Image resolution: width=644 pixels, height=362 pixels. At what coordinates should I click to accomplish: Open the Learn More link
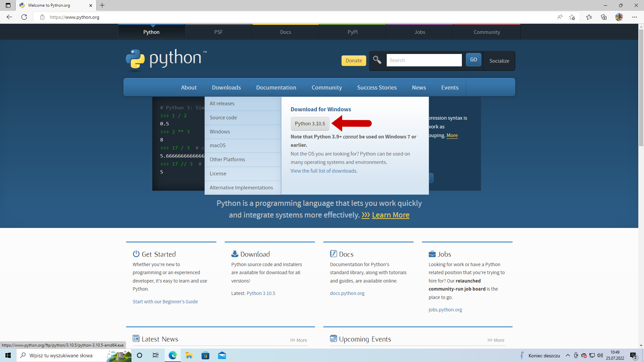tap(390, 215)
